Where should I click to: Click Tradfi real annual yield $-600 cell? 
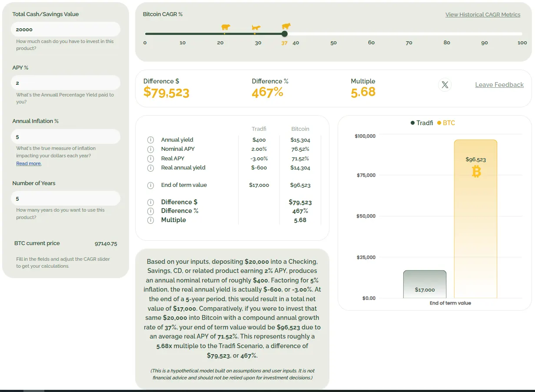pyautogui.click(x=259, y=168)
